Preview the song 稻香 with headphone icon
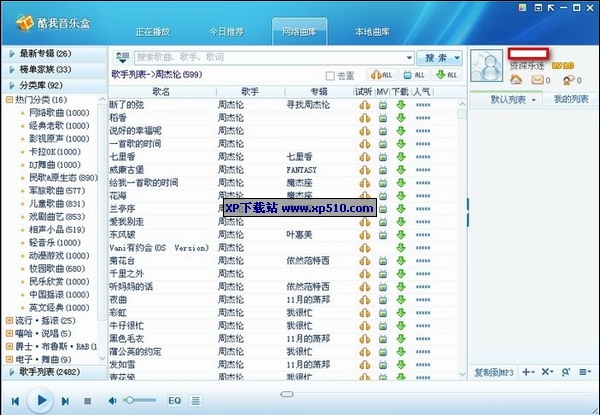 (x=365, y=118)
